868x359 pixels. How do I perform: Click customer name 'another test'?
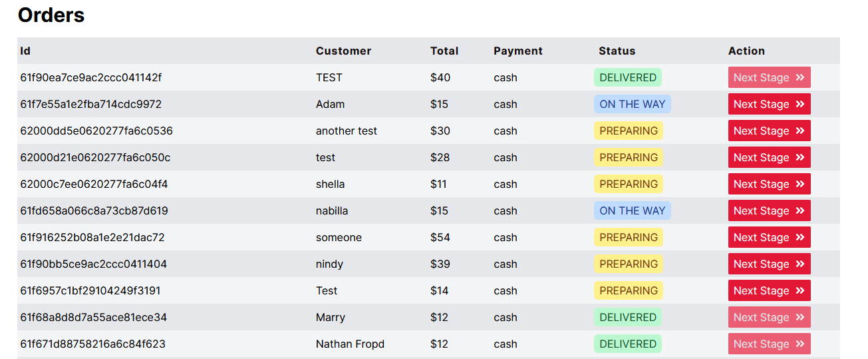tap(347, 131)
